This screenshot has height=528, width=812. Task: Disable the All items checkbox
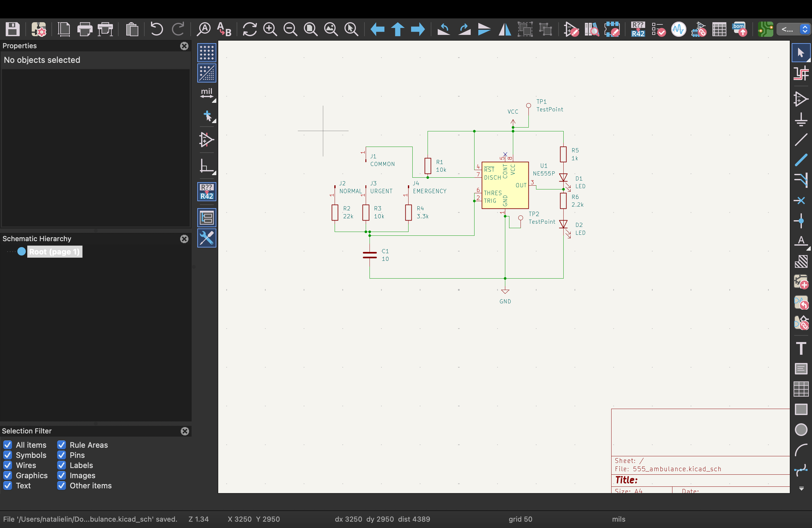tap(8, 445)
